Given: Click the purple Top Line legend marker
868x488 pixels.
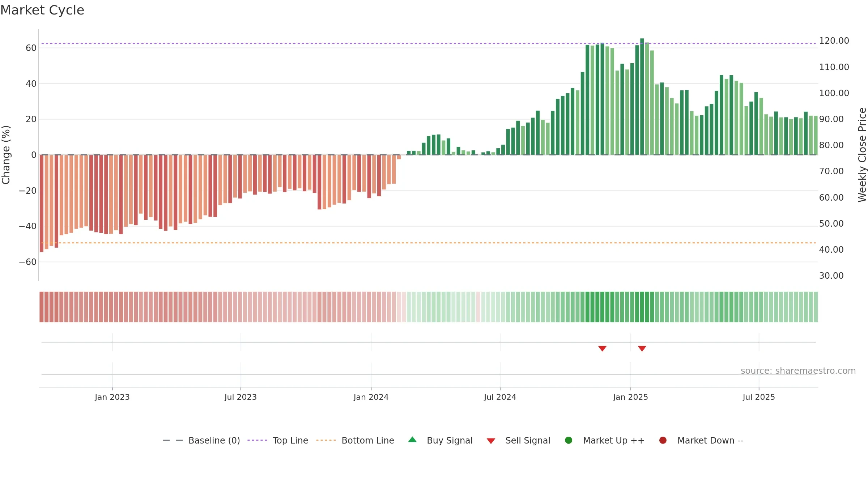Looking at the screenshot, I should [257, 440].
